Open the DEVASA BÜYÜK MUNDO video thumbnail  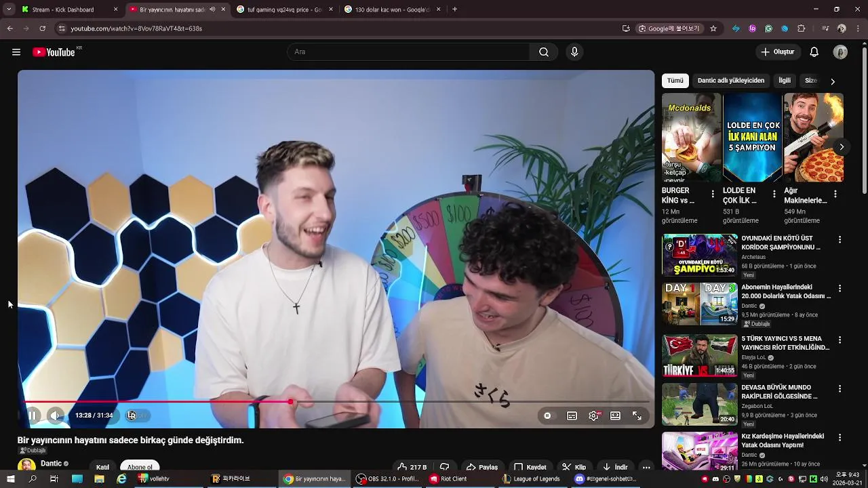pyautogui.click(x=700, y=405)
